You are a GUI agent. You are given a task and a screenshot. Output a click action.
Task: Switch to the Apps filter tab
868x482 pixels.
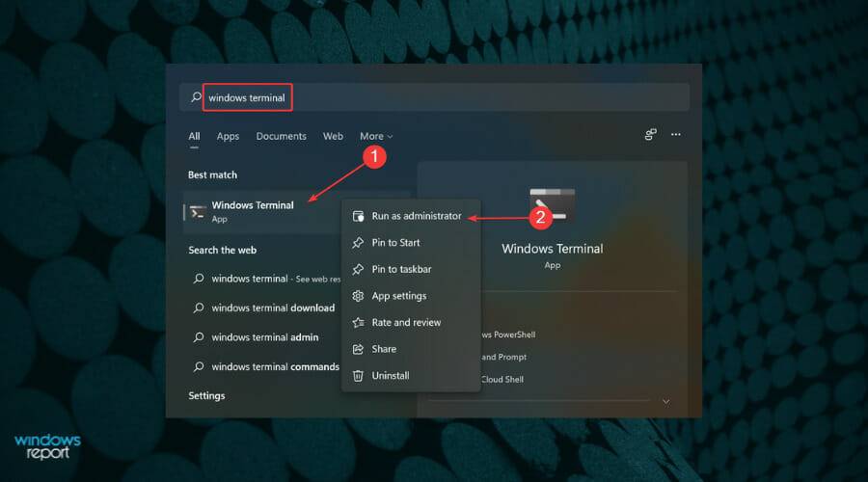click(x=228, y=136)
